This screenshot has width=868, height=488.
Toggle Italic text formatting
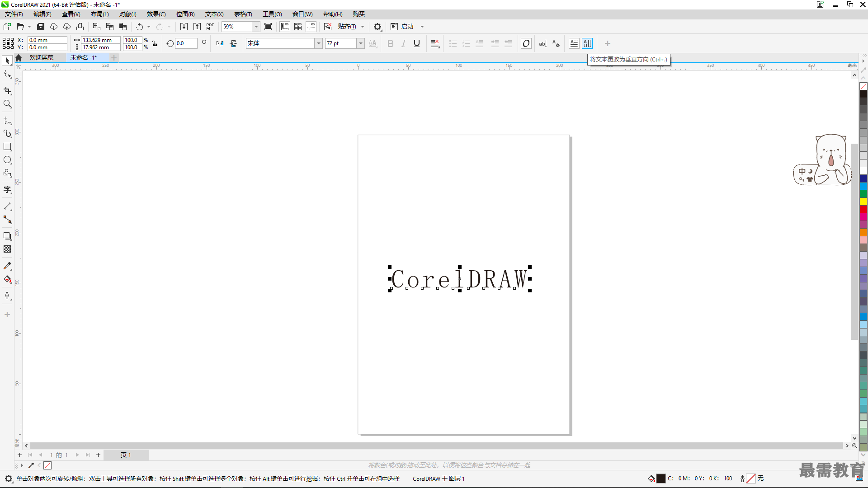pyautogui.click(x=404, y=43)
